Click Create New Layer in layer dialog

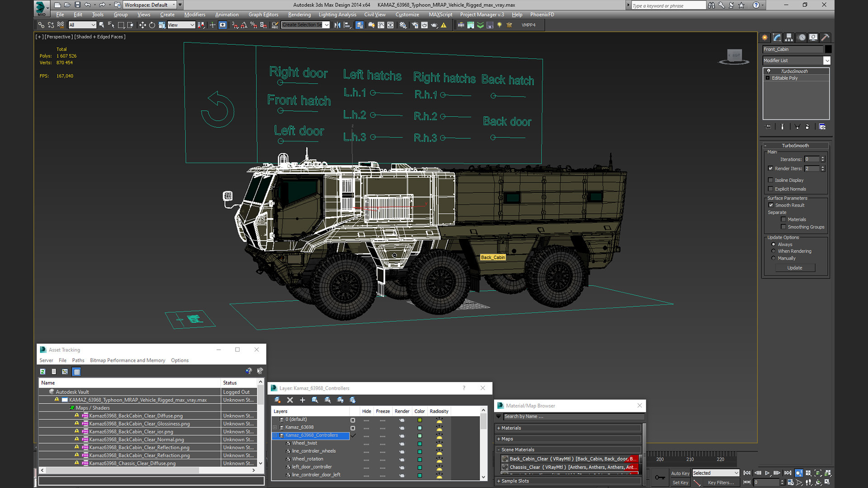coord(278,400)
